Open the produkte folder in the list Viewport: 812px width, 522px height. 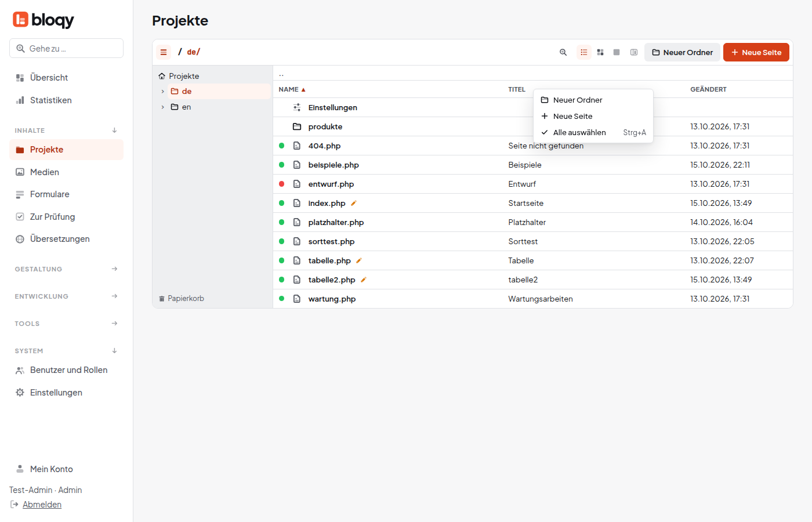pyautogui.click(x=532, y=126)
